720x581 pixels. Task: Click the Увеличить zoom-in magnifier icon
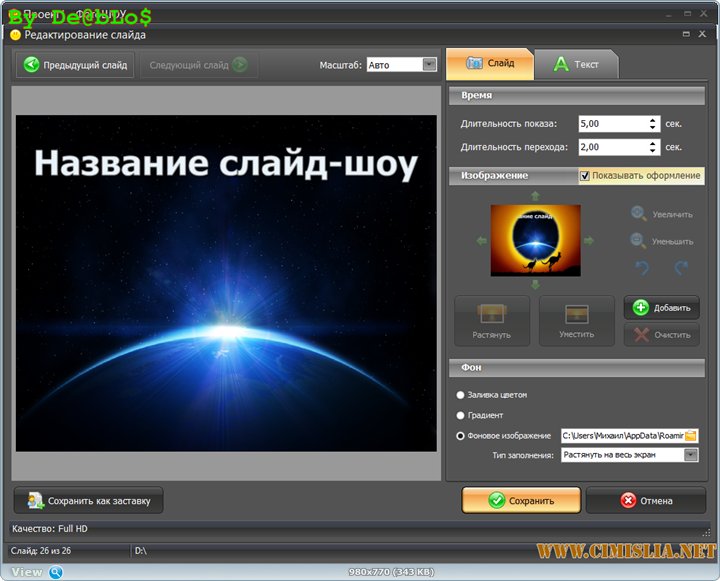point(638,214)
